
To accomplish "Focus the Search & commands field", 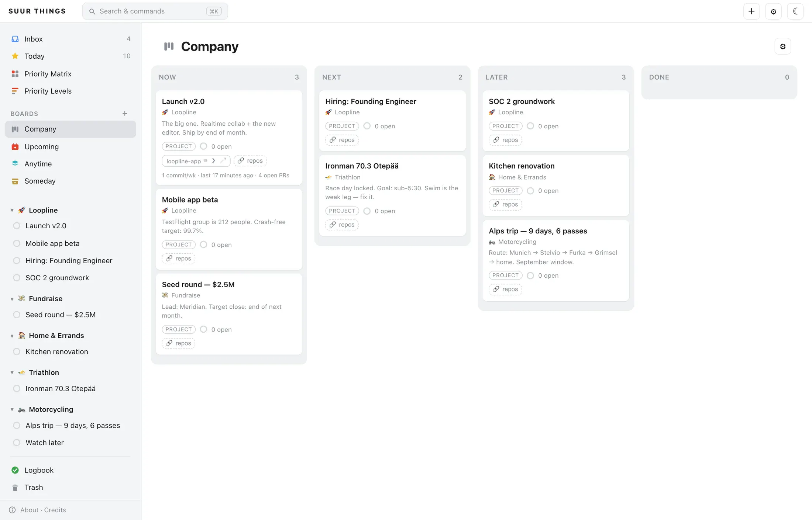I will (x=155, y=11).
